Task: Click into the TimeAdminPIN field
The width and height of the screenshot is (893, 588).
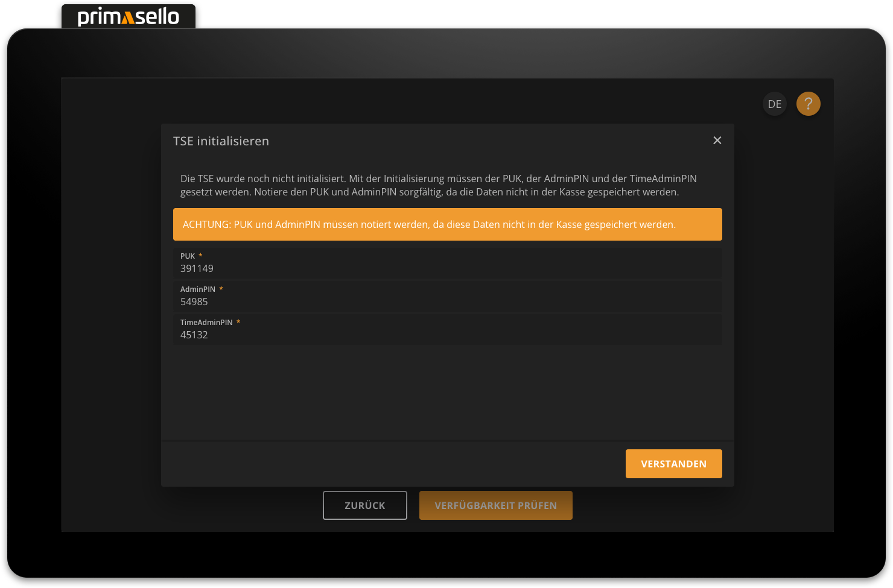Action: (448, 330)
